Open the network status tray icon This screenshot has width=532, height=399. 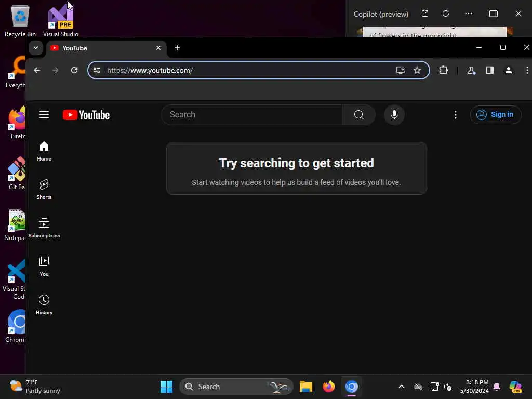(x=434, y=387)
